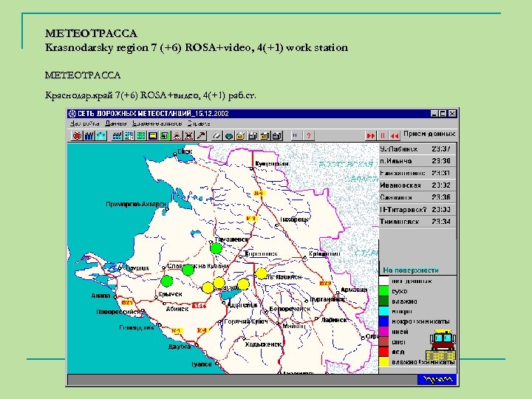
Task: Click the Новороссийск city label on map
Action: [118, 312]
